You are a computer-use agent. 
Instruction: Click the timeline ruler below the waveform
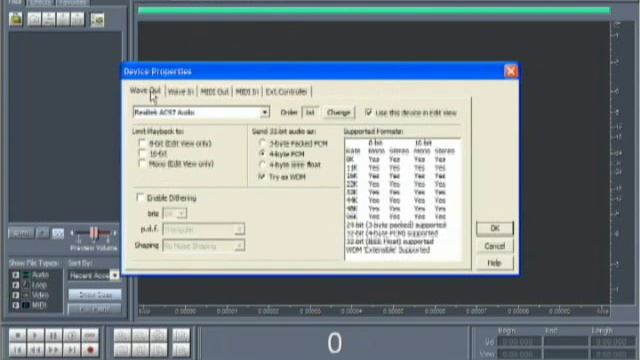coord(373,311)
